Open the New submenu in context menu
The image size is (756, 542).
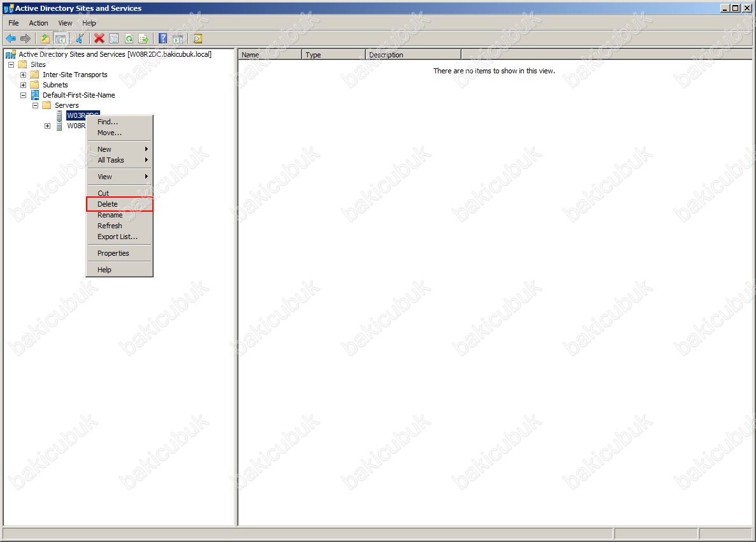(x=120, y=149)
